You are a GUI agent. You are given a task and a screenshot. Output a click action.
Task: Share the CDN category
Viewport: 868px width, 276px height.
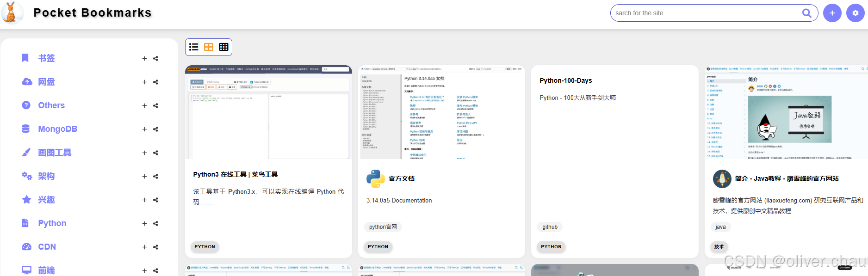click(x=155, y=247)
